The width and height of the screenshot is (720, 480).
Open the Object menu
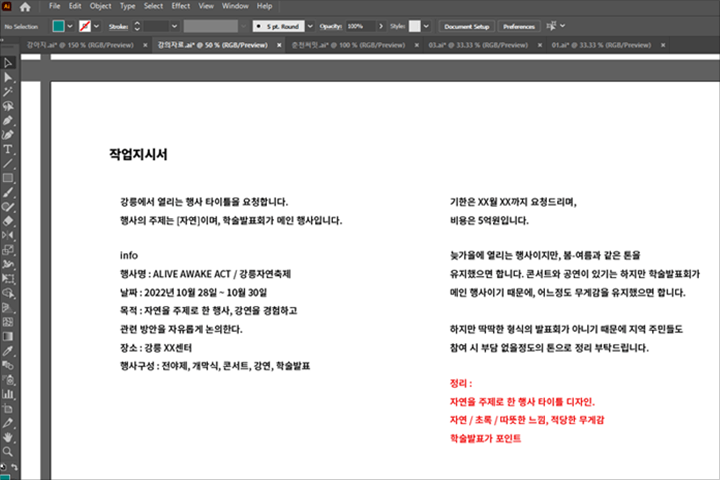point(101,6)
